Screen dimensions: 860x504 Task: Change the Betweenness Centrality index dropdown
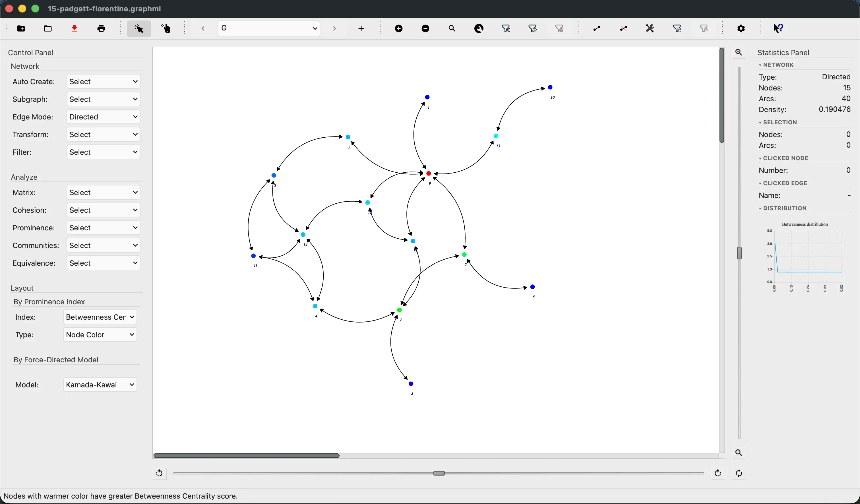click(x=100, y=317)
